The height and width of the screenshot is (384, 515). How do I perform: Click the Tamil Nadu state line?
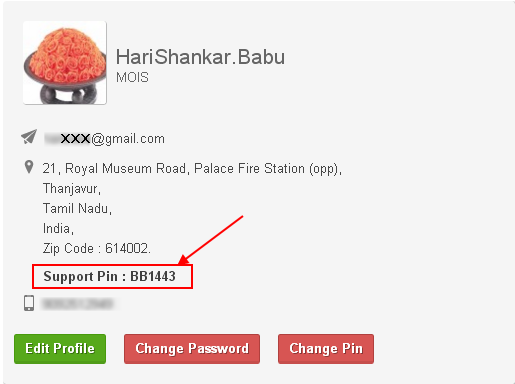(77, 209)
